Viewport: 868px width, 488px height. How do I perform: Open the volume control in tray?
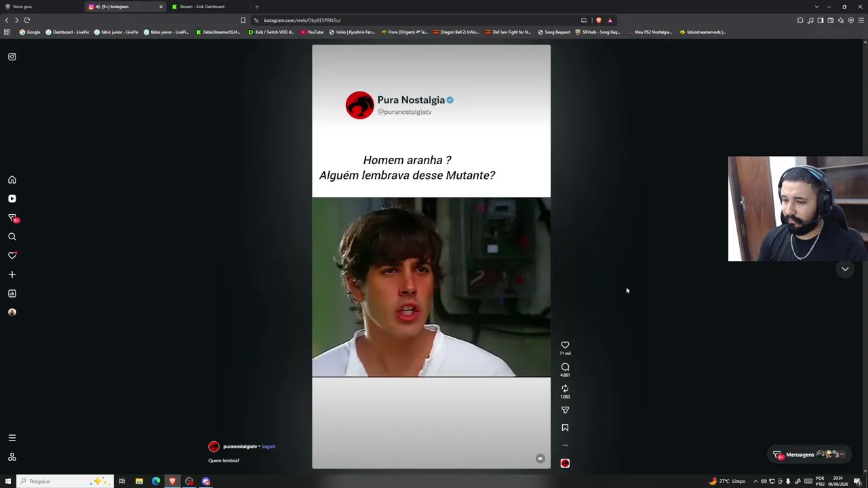[764, 481]
